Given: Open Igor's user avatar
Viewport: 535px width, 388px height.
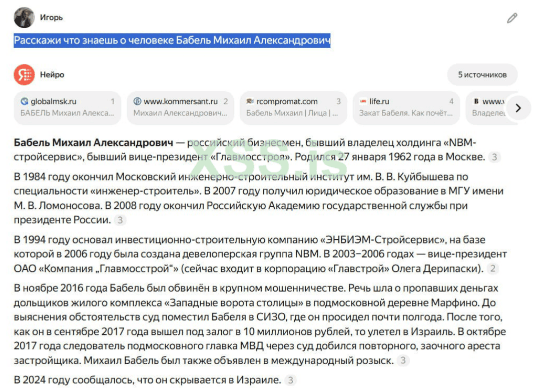Looking at the screenshot, I should (x=24, y=17).
